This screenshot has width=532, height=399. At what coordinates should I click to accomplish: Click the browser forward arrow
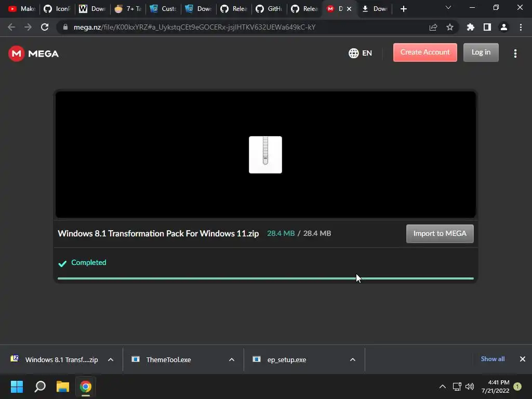(28, 27)
